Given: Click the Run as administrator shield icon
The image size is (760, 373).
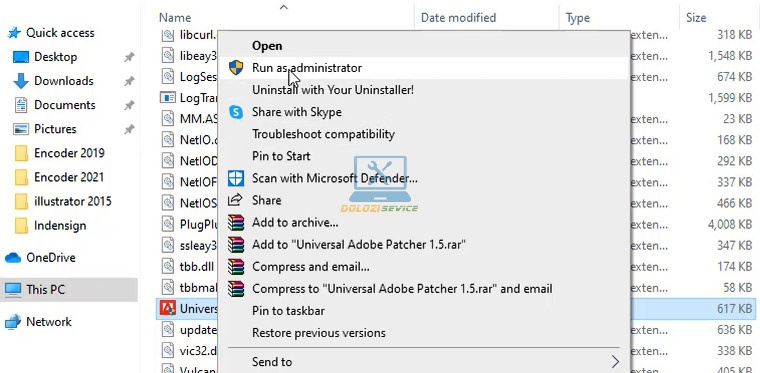Looking at the screenshot, I should click(236, 68).
